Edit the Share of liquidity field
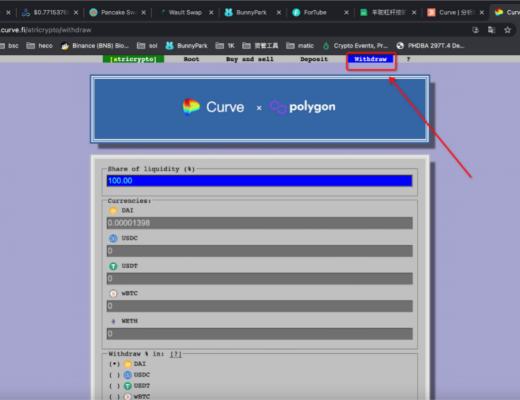Image resolution: width=520 pixels, height=400 pixels. (259, 181)
